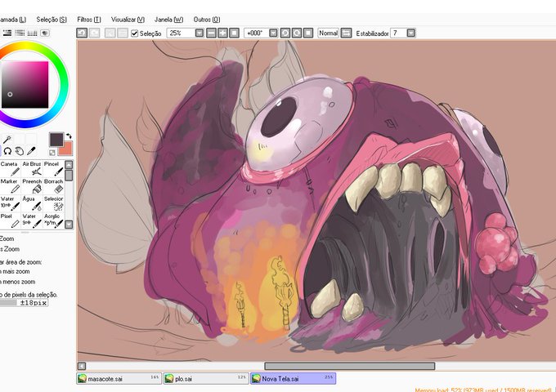Switch to the Nova Tela.sai tab
Viewport: 556px width, 392px height.
pyautogui.click(x=293, y=379)
